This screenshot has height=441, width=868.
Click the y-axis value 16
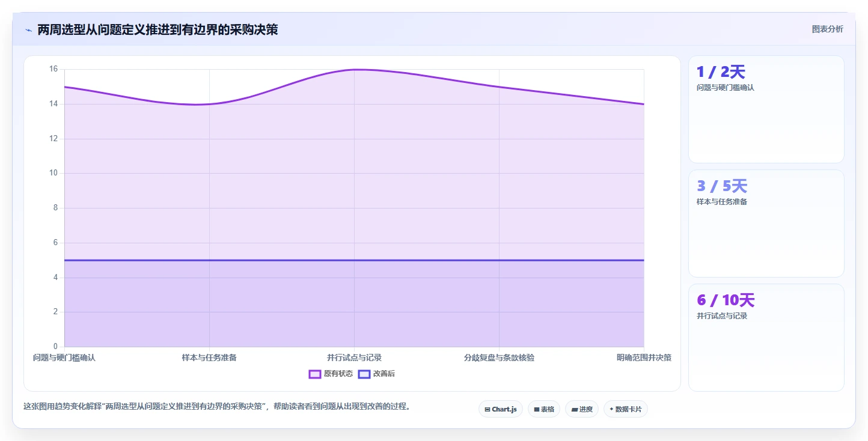point(53,69)
